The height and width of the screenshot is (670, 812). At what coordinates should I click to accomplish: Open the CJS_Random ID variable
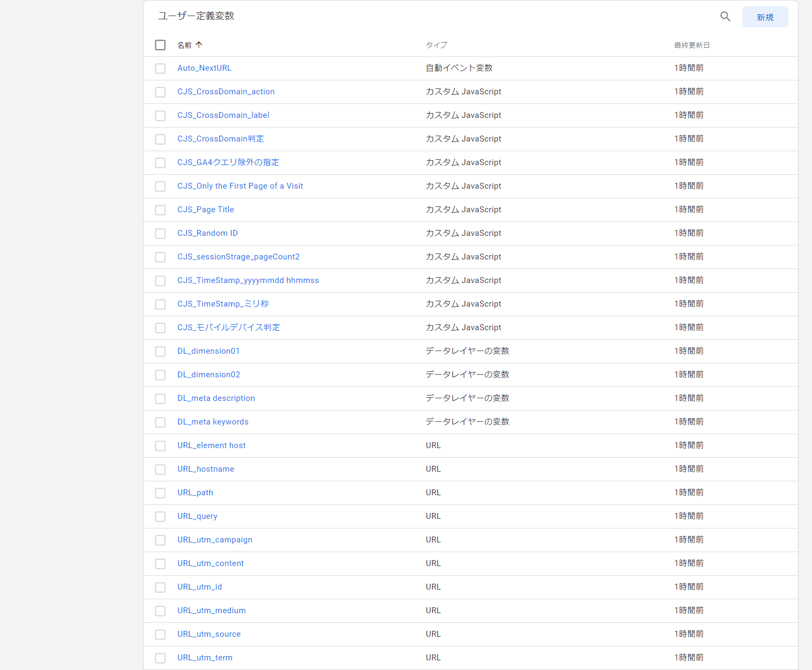click(207, 233)
